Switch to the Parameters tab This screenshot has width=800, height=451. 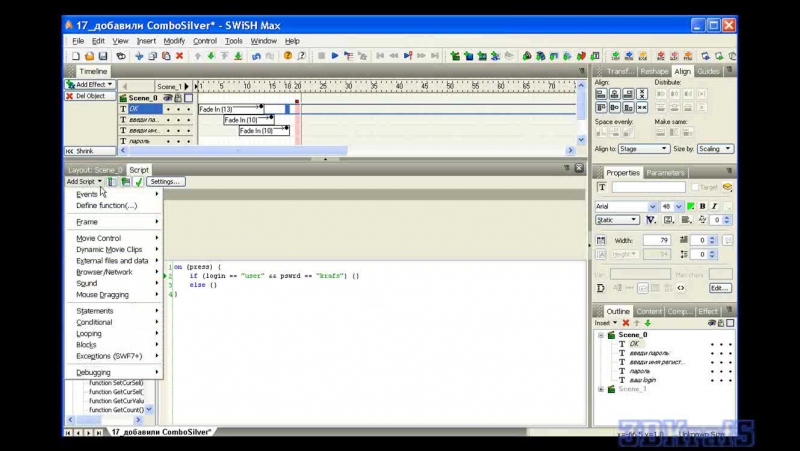tap(665, 173)
